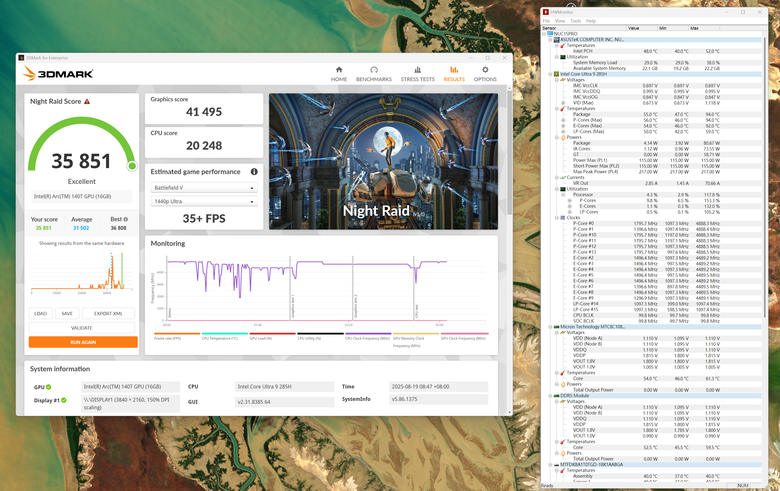Open the 1440p Ultra resolution dropdown
This screenshot has height=491, width=780.
pyautogui.click(x=204, y=201)
